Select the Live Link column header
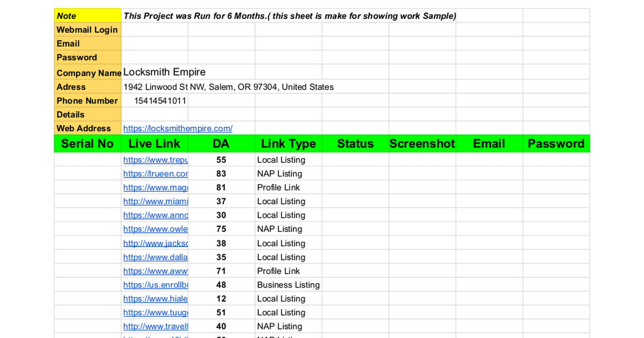 [155, 143]
